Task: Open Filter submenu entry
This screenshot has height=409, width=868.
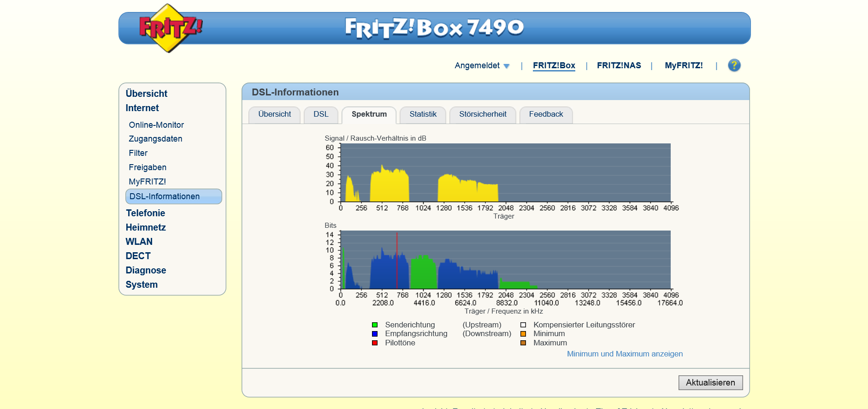Action: click(138, 153)
